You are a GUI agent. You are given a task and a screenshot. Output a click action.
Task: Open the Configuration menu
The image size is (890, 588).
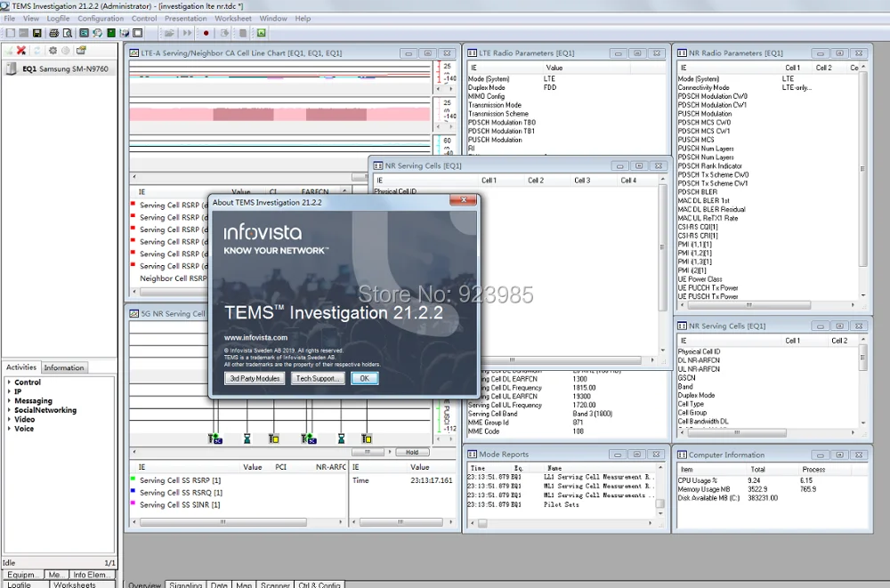coord(101,18)
